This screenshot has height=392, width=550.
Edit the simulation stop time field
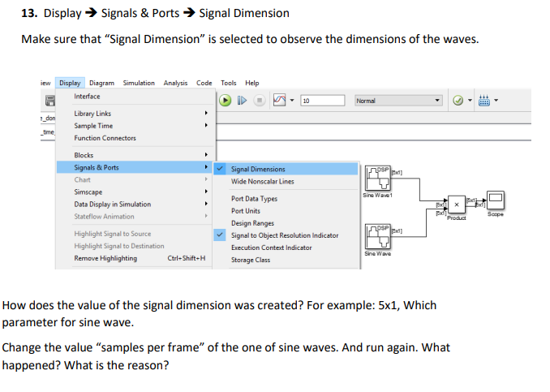click(323, 101)
